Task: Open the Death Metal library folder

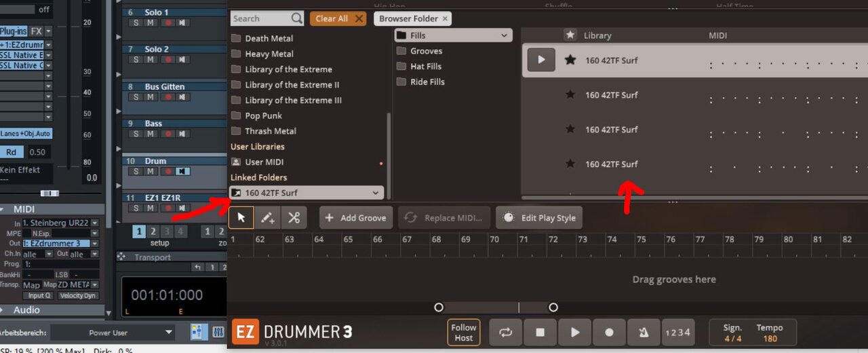Action: pyautogui.click(x=269, y=38)
